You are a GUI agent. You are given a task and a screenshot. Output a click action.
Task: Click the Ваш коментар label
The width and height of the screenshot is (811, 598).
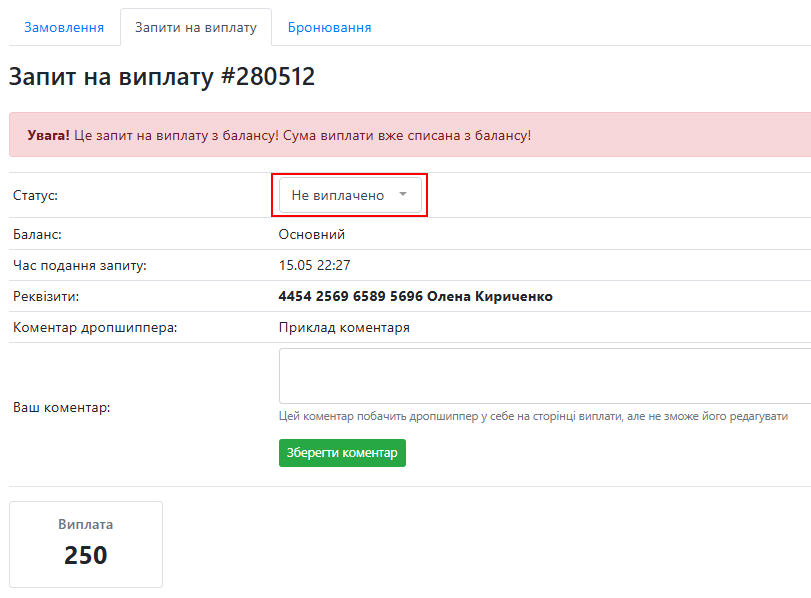pos(62,408)
